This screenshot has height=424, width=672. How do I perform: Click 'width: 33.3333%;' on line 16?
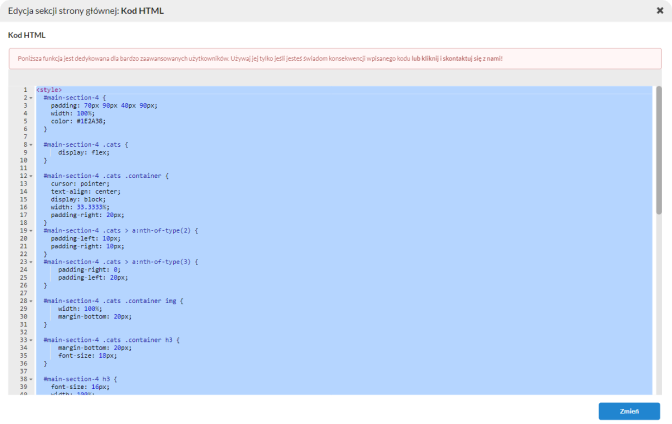80,207
